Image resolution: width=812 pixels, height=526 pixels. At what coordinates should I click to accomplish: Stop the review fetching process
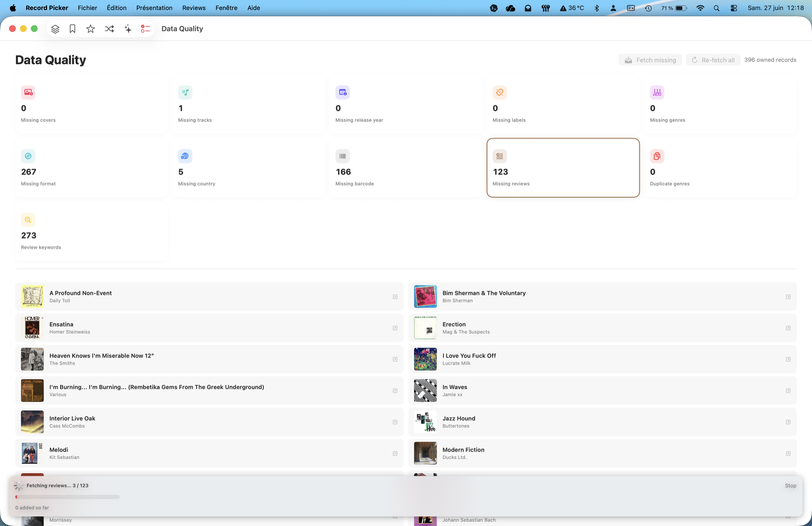tap(791, 486)
